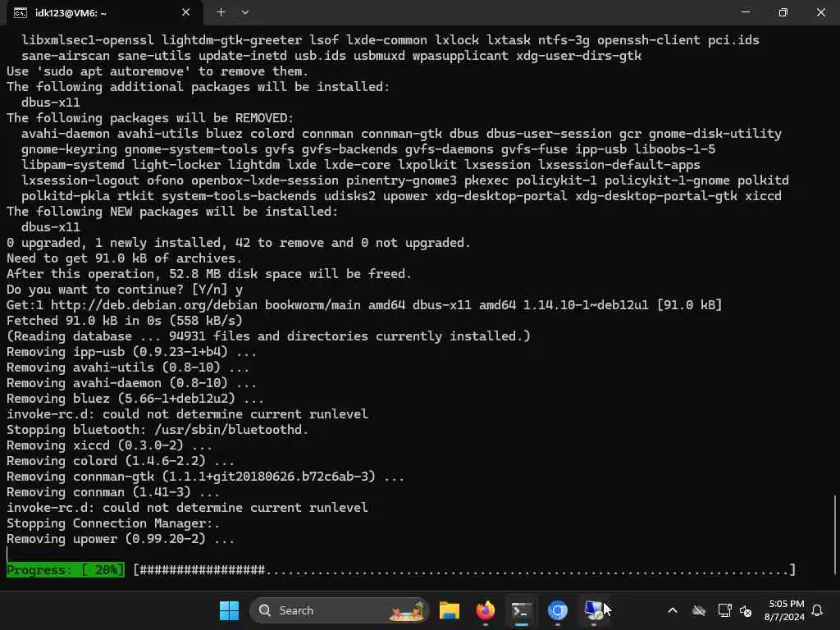Screen dimensions: 840x630
Task: Click 'The following NEW packages' line
Action: tap(172, 212)
